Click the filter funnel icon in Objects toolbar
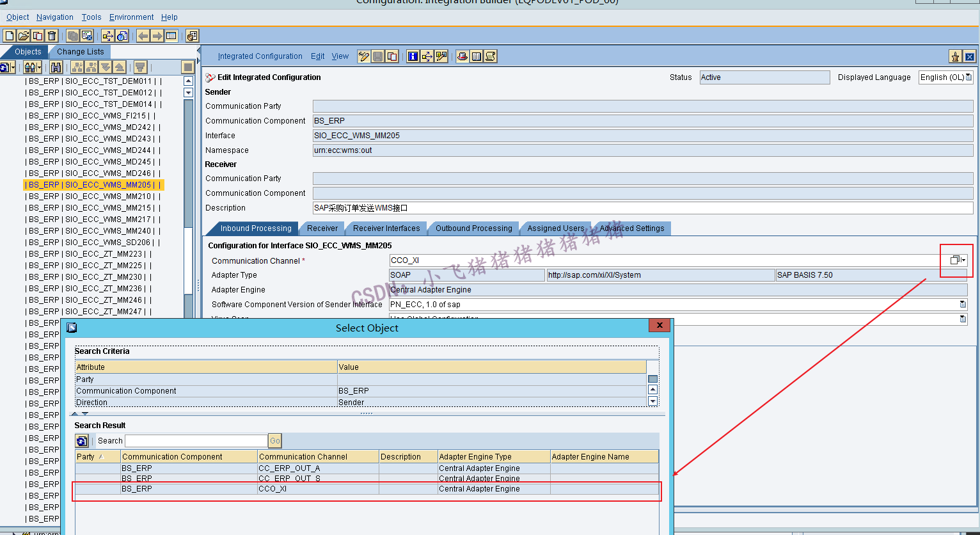This screenshot has height=535, width=980. [141, 67]
